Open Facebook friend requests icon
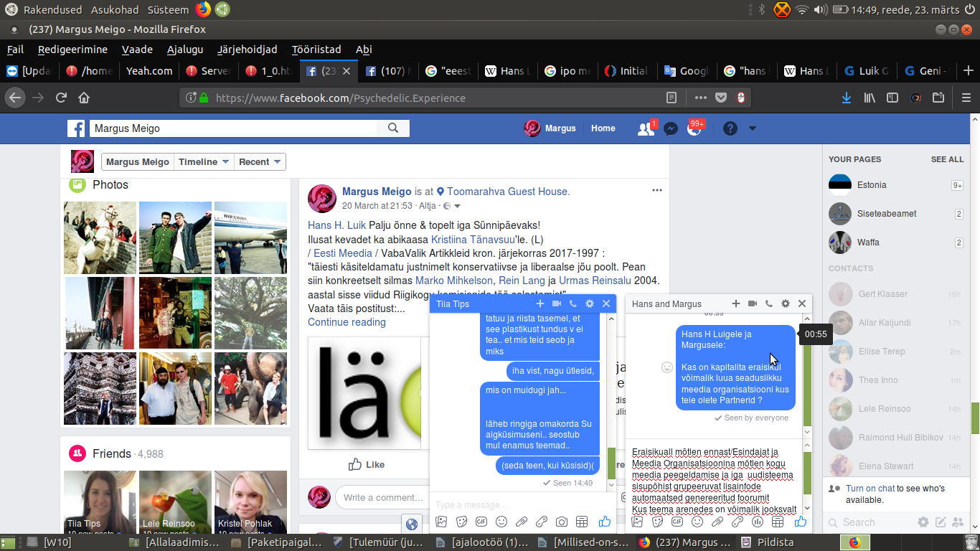 (646, 128)
